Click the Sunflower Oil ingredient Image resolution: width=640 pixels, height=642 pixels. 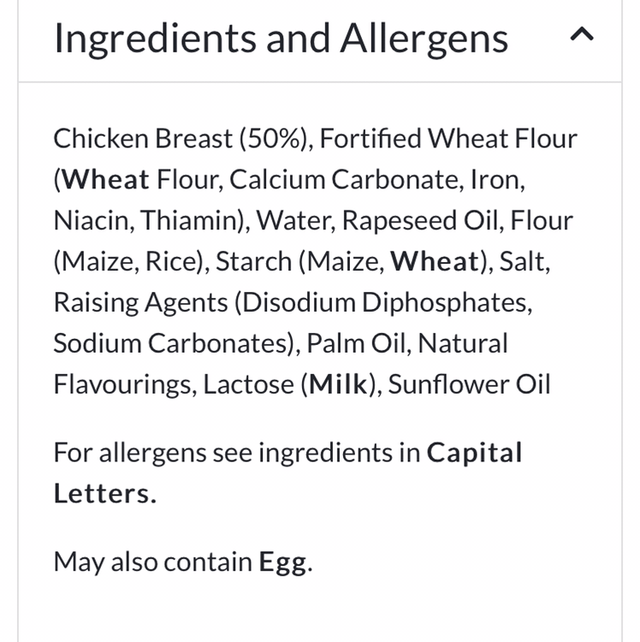click(469, 385)
